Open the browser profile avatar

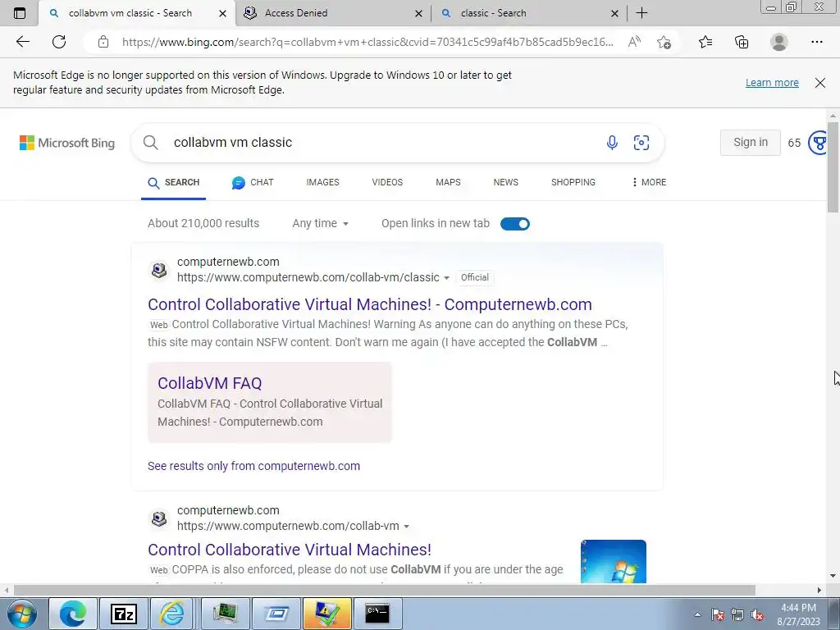(x=779, y=42)
